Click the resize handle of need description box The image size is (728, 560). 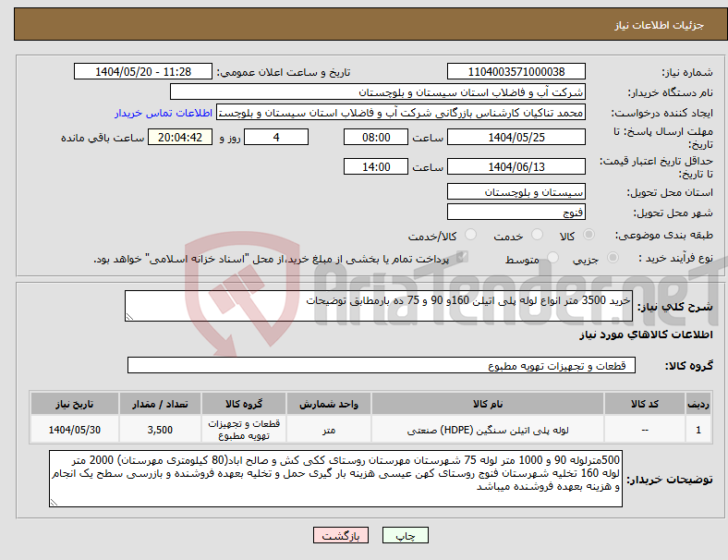[129, 317]
